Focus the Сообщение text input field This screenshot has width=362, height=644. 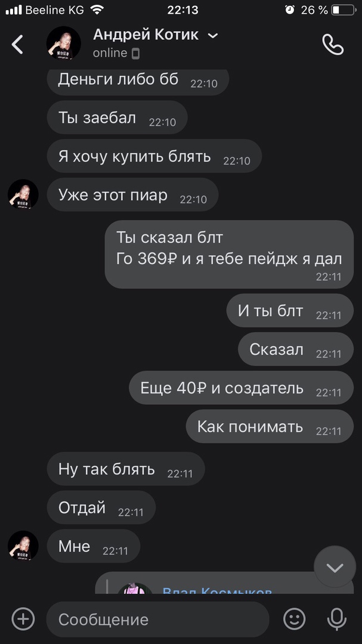[x=158, y=619]
